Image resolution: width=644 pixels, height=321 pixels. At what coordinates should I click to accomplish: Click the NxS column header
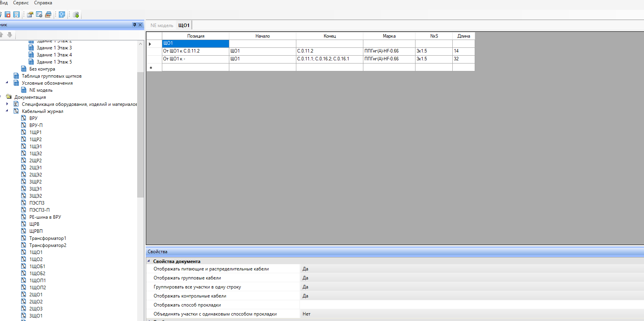(434, 36)
